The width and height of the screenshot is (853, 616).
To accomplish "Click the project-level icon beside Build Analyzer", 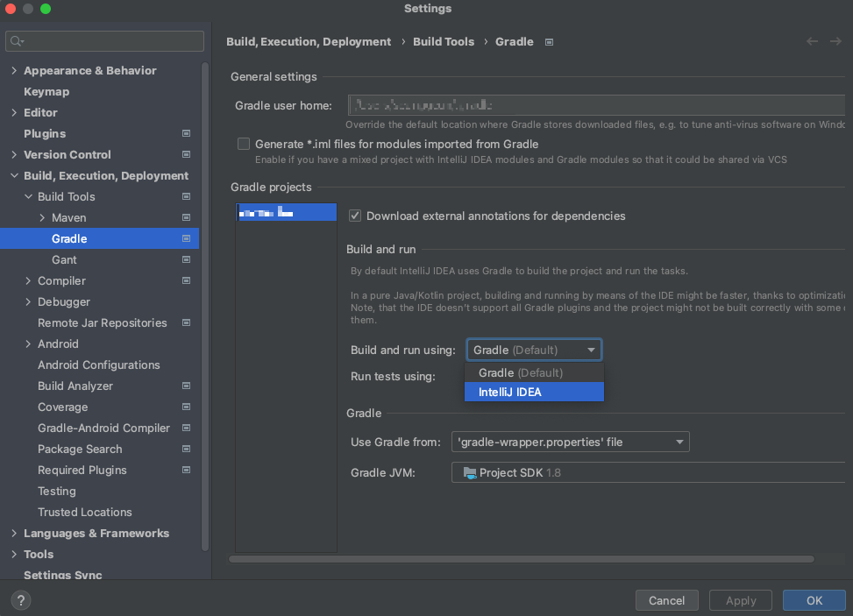I will pos(186,386).
